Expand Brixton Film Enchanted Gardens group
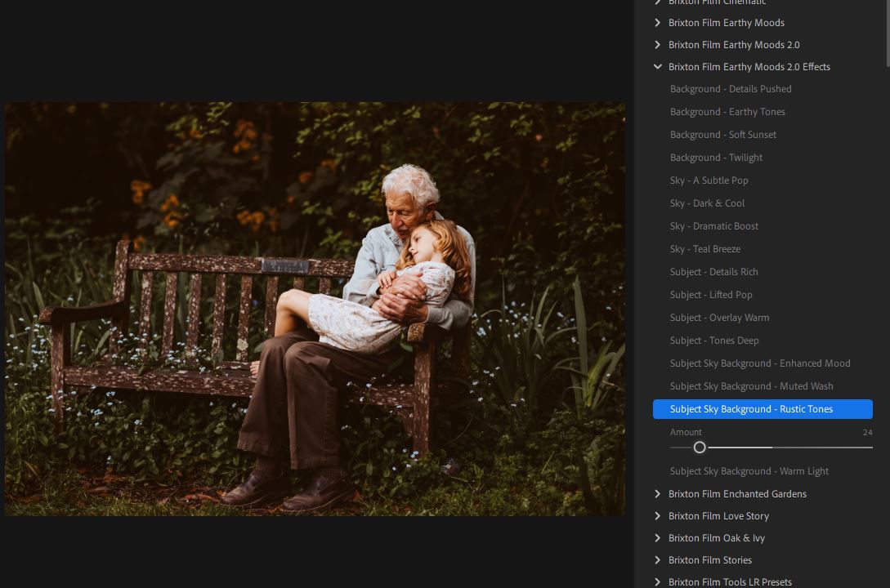 click(x=658, y=494)
